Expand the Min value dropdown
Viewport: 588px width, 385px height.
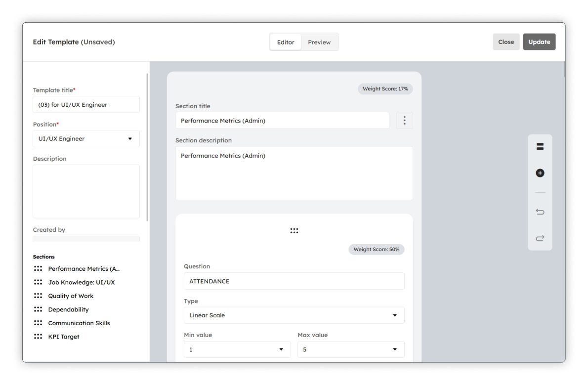(x=237, y=349)
